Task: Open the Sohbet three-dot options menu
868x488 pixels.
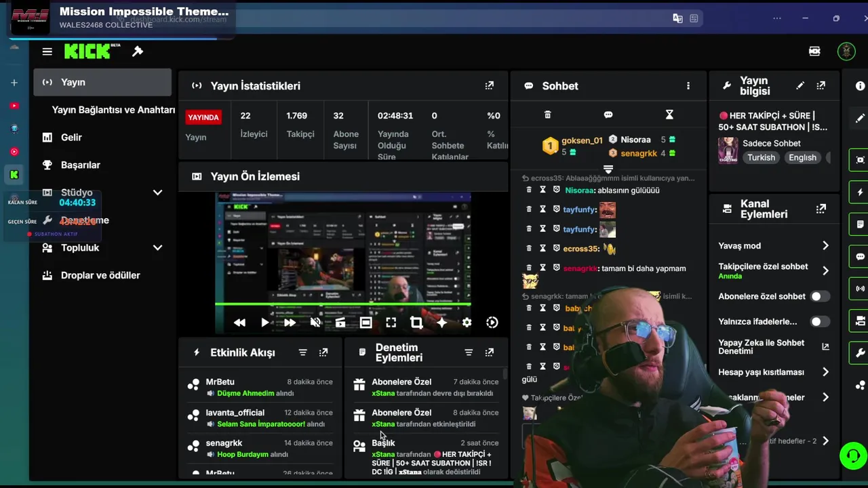Action: 688,86
